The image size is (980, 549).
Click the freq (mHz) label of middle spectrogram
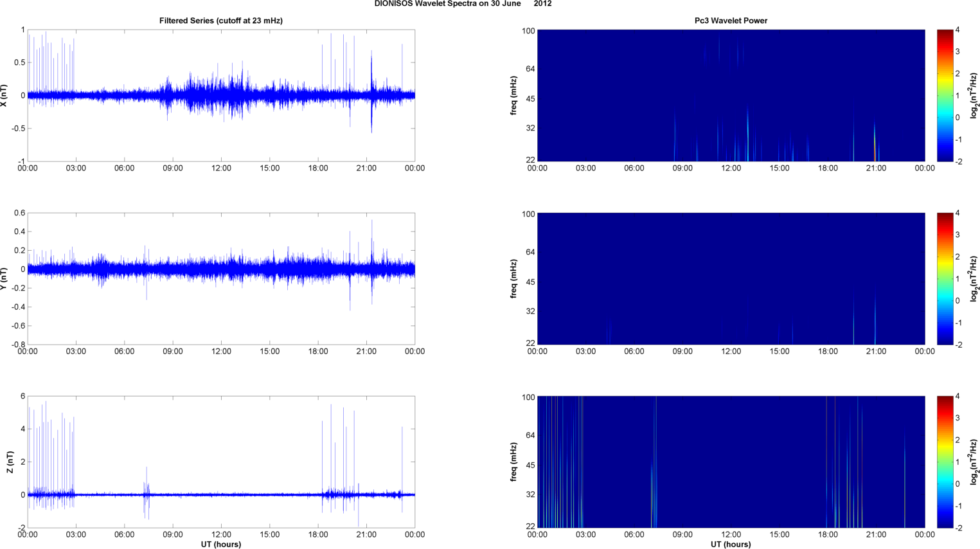514,279
